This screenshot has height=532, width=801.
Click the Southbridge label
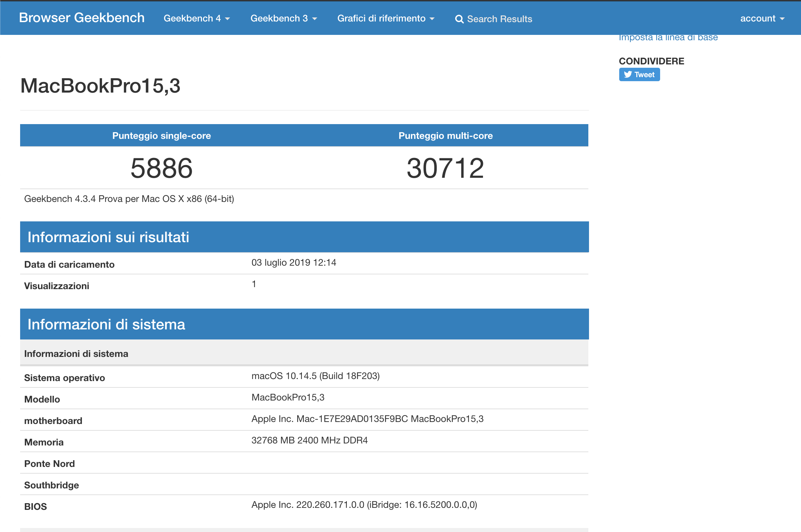point(52,485)
